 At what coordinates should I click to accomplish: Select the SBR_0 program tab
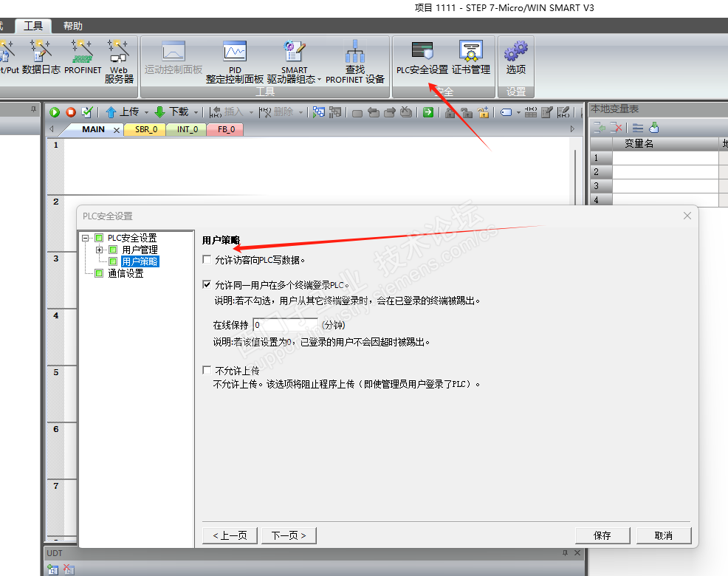click(146, 130)
